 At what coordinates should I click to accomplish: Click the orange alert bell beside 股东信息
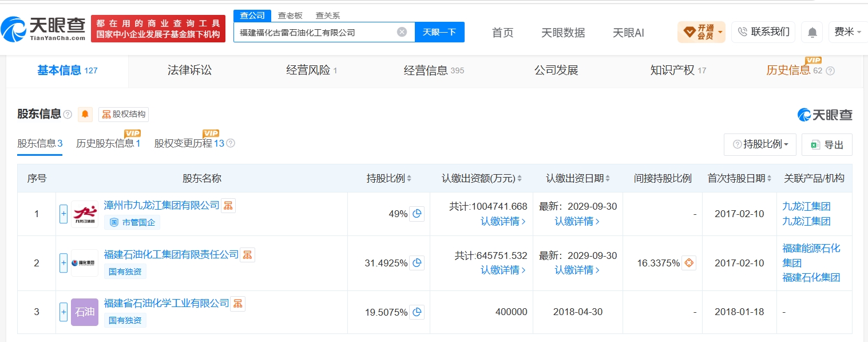pos(85,114)
